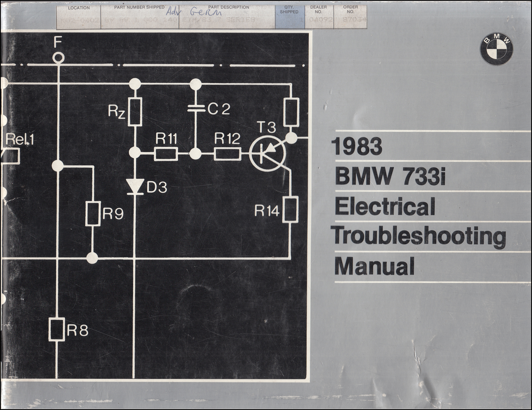
Task: Click the capacitor C2 symbol
Action: pos(196,109)
